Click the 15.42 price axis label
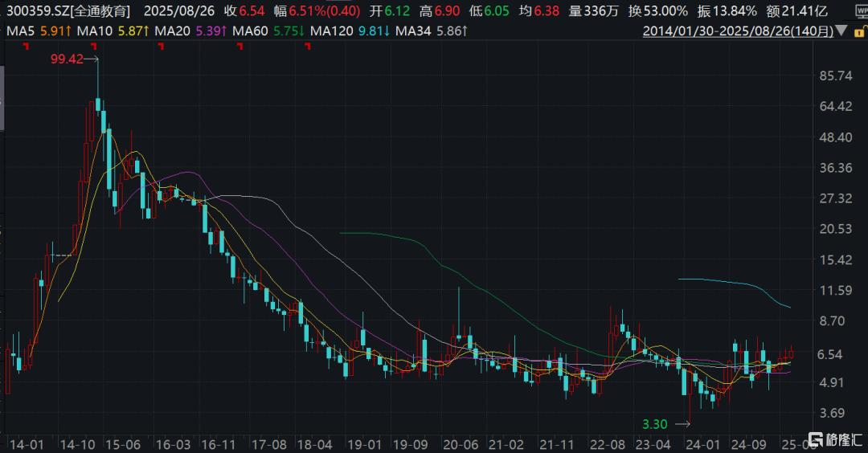 pyautogui.click(x=836, y=259)
